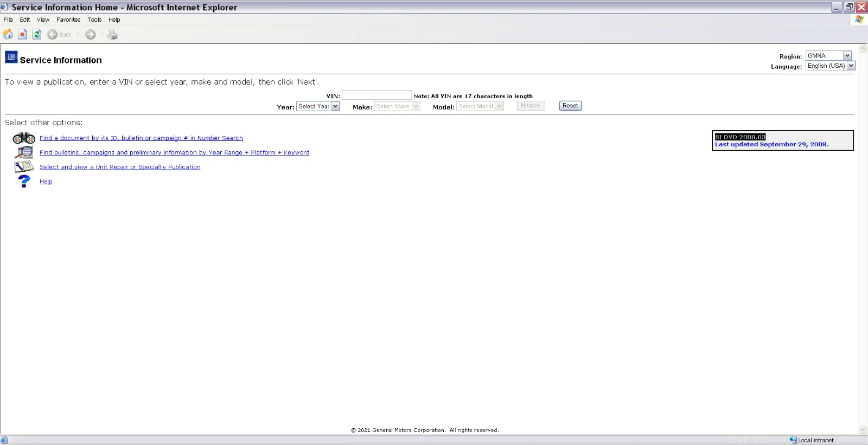
Task: Close the Internet Explorer window
Action: [x=861, y=7]
